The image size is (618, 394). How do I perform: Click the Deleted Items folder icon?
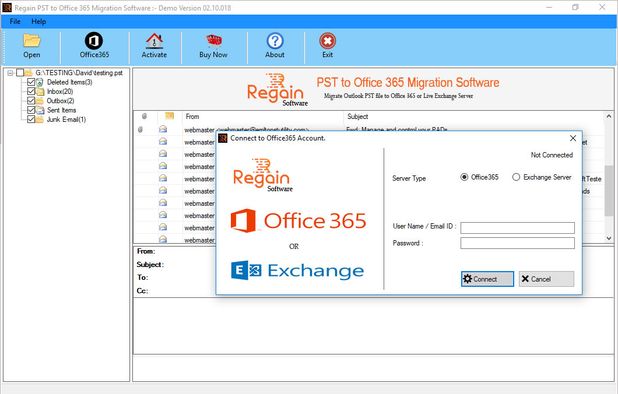pos(40,82)
